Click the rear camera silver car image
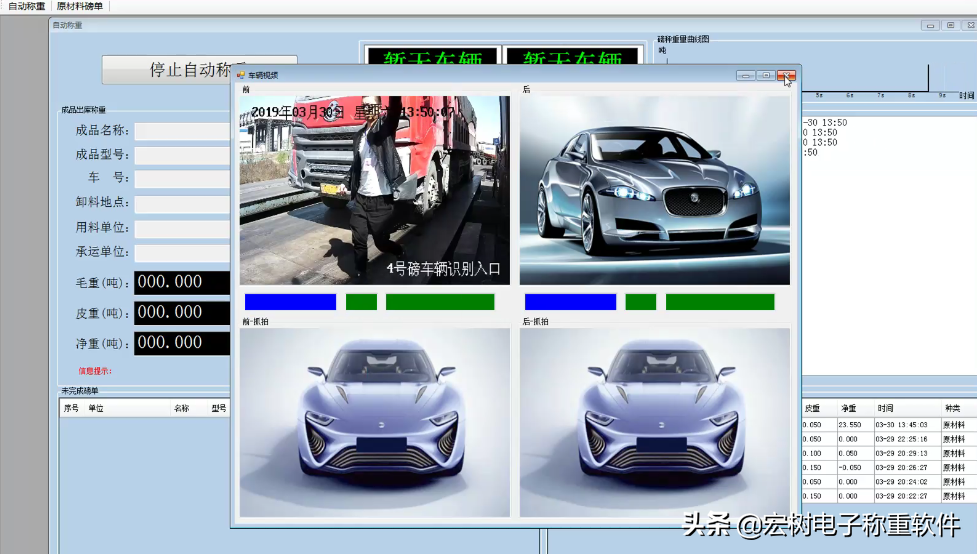The height and width of the screenshot is (554, 977). (654, 190)
